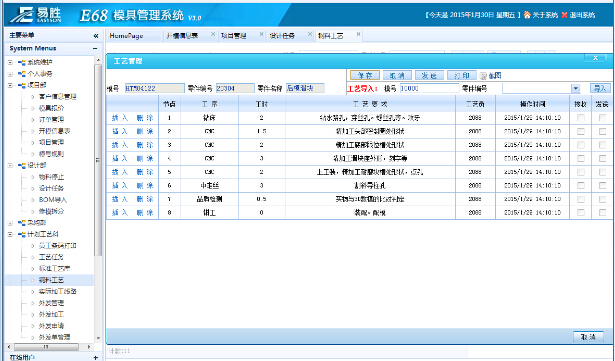Tick last-column checkbox in 中走丝 row
This screenshot has height=361, width=615.
coord(602,186)
